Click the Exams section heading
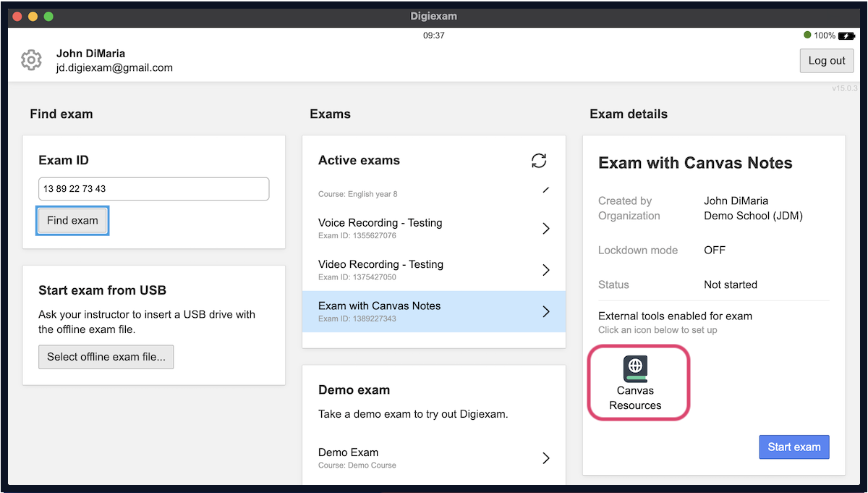The image size is (868, 493). point(330,114)
